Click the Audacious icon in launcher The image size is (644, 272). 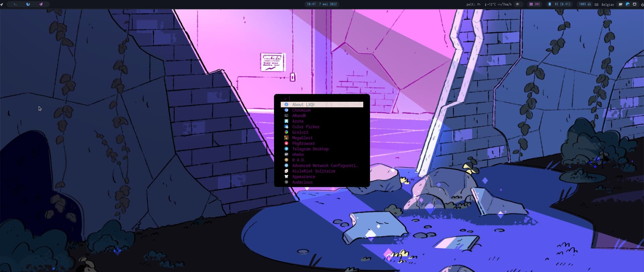pos(286,182)
